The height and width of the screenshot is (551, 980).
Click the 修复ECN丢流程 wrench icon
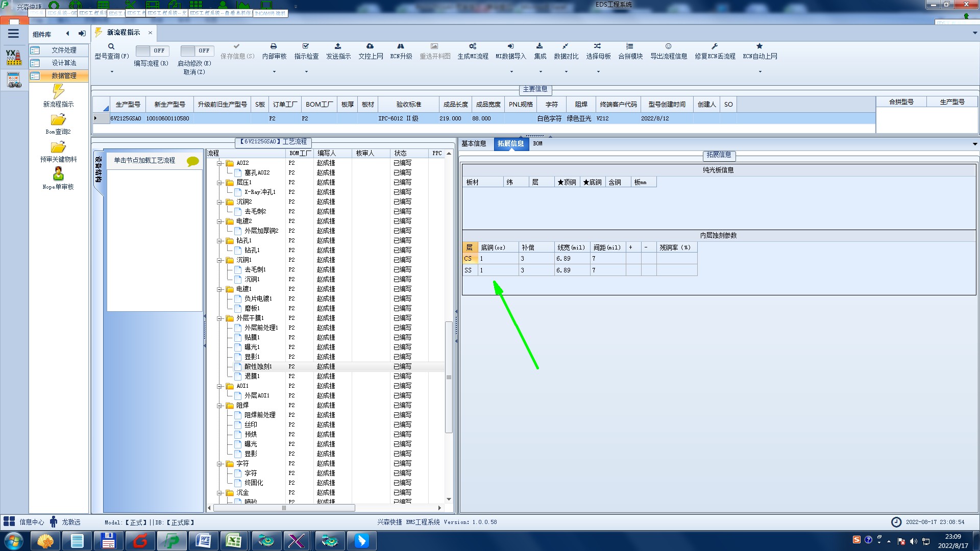715,46
